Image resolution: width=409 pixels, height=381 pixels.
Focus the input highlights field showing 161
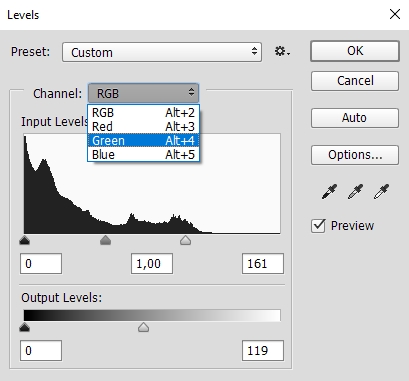263,263
